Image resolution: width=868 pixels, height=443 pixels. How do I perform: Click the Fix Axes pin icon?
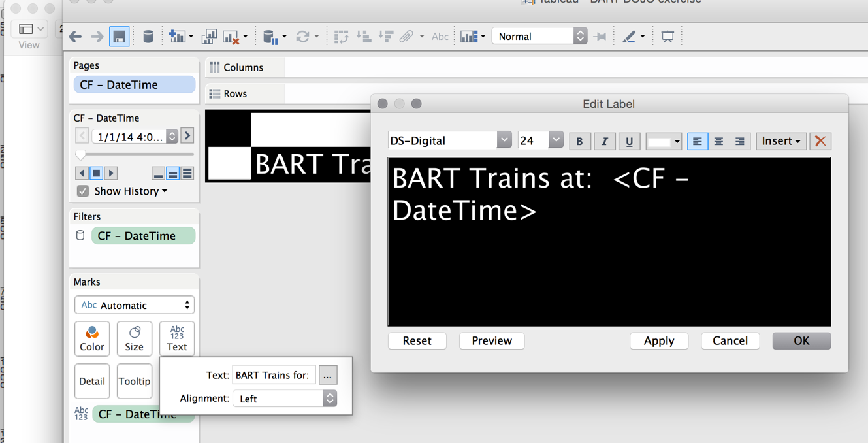point(600,37)
